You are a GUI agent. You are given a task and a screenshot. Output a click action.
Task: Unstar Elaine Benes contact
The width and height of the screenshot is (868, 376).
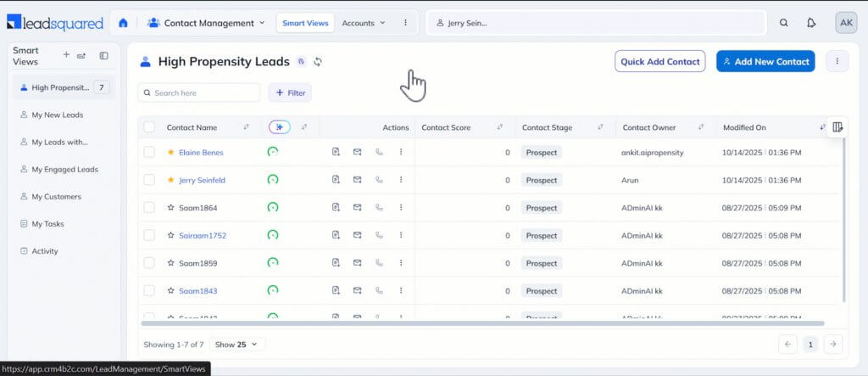pos(170,152)
